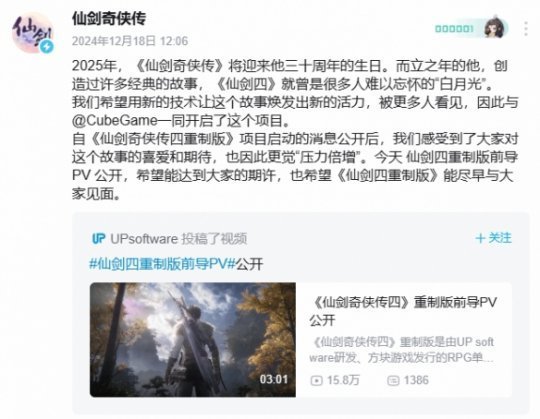Click the 03:01 video duration label

[274, 379]
